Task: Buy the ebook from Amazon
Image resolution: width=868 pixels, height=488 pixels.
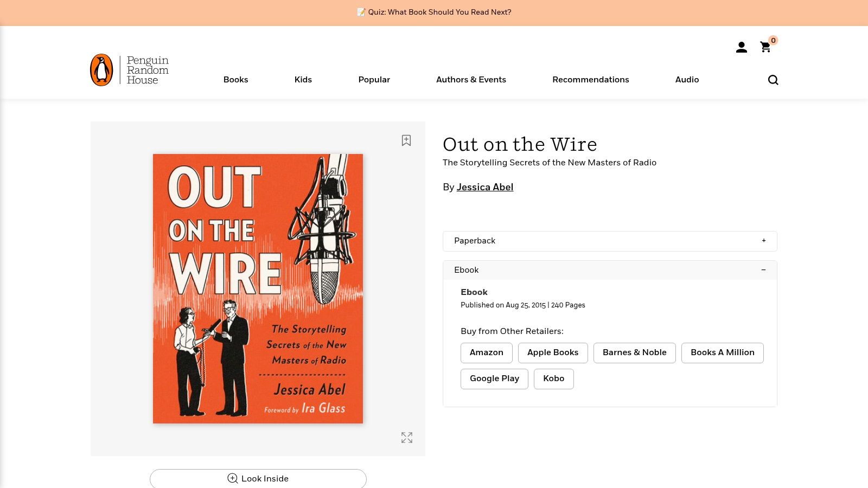Action: (487, 353)
